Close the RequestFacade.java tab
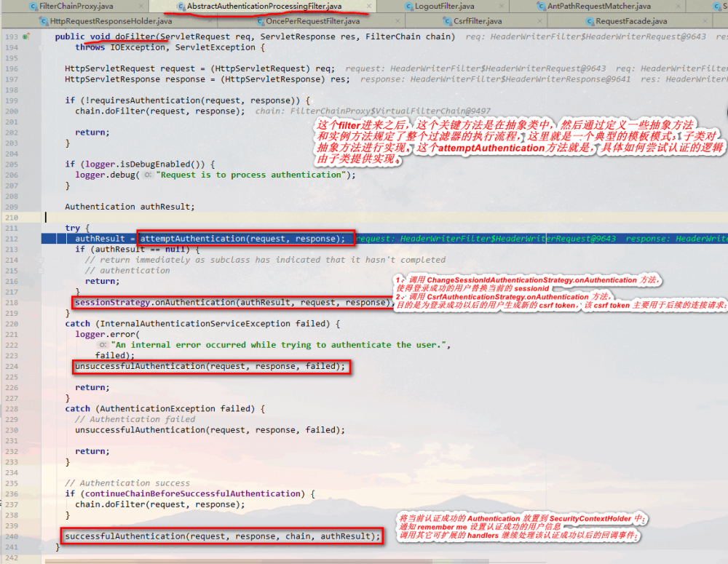The width and height of the screenshot is (728, 564). pos(705,21)
